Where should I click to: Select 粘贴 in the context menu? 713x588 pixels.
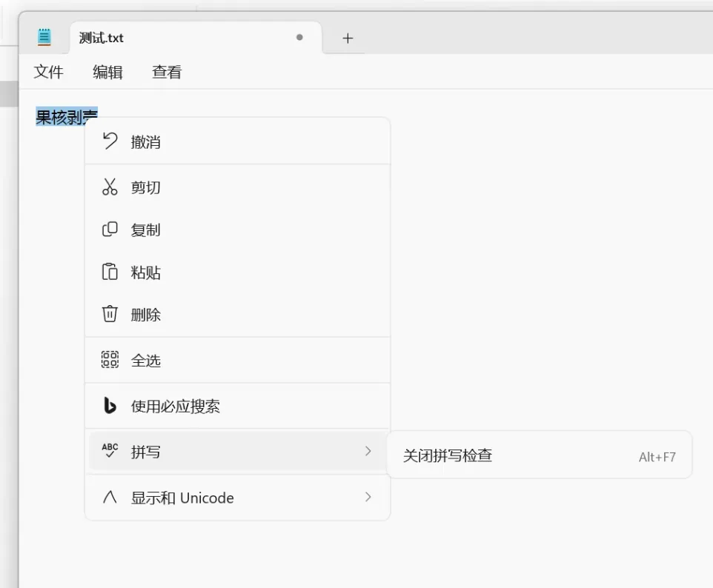(x=237, y=273)
